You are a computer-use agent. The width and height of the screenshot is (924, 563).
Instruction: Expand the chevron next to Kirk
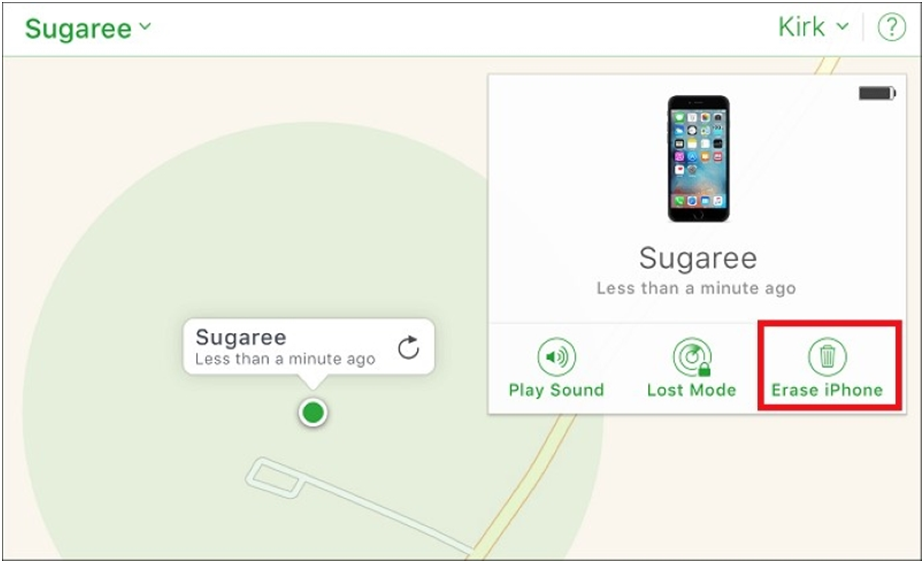[x=843, y=27]
